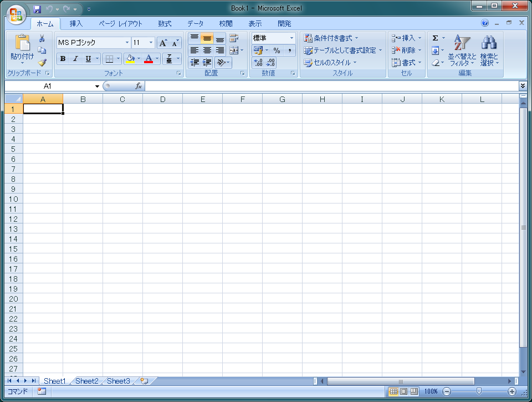The height and width of the screenshot is (402, 532).
Task: Click the yellow fill color swatch
Action: pyautogui.click(x=130, y=59)
